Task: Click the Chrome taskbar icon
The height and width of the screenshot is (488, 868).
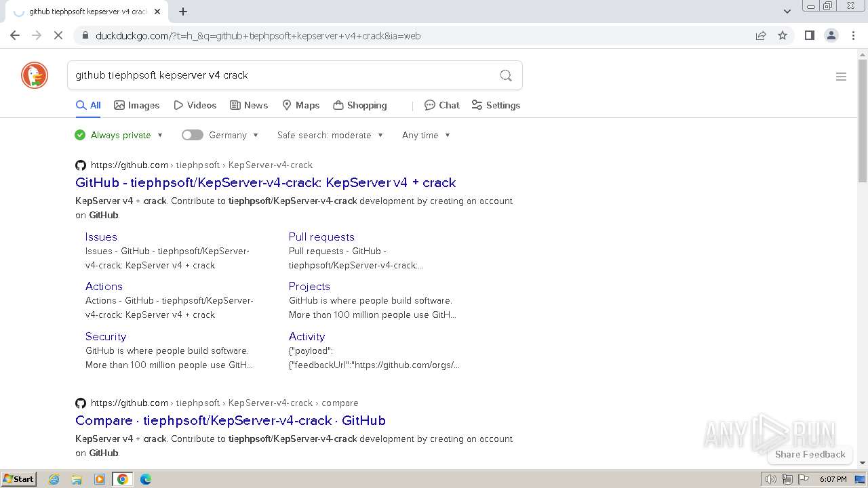Action: point(123,479)
